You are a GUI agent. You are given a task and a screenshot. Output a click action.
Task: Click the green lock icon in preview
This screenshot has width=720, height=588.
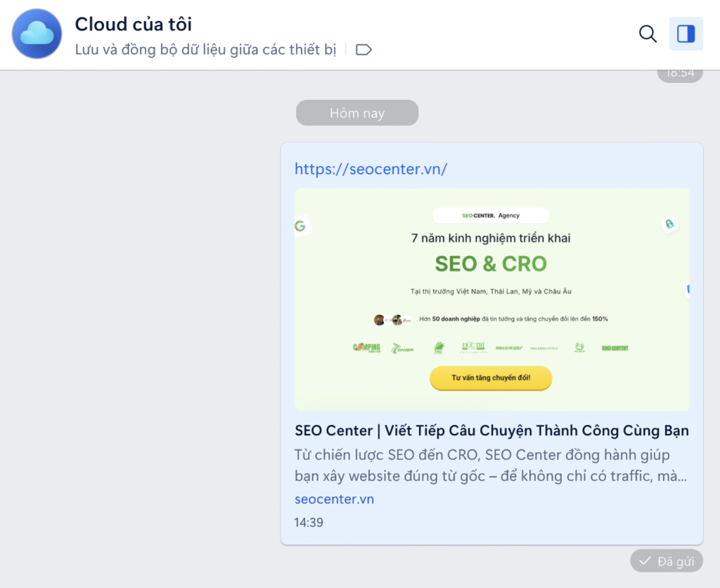669,224
